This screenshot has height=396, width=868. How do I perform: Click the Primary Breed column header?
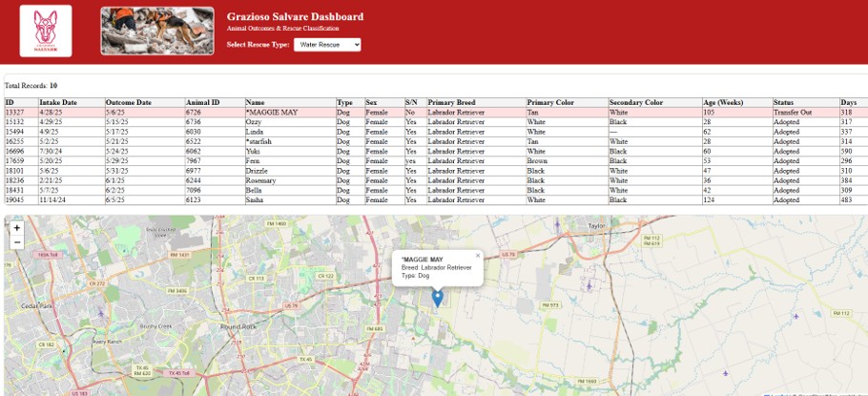point(453,102)
